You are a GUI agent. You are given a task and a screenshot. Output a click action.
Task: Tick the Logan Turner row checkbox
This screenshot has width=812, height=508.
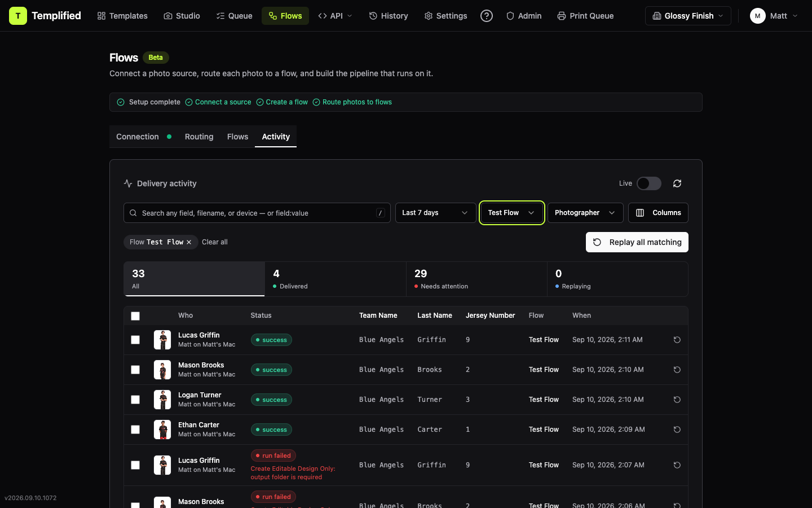[135, 400]
